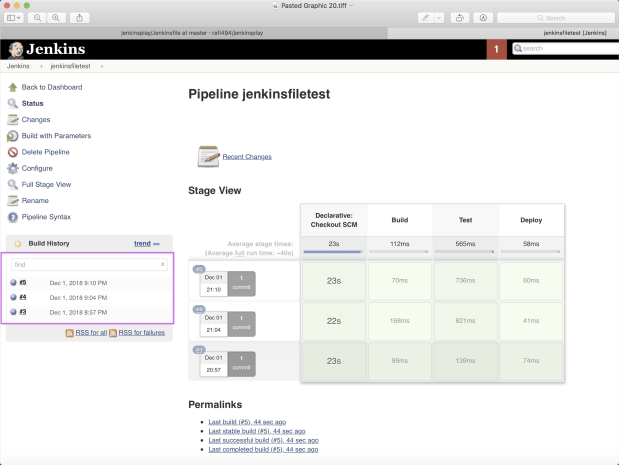
Task: Click the Preview share toolbar icon
Action: 79,18
